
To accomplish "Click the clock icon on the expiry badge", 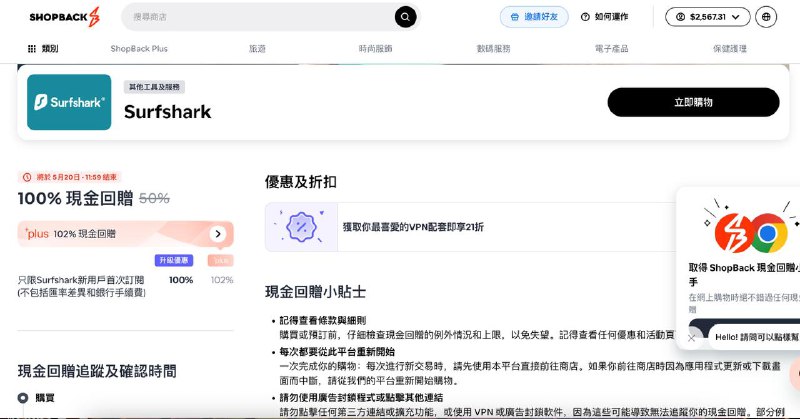I will click(x=27, y=177).
